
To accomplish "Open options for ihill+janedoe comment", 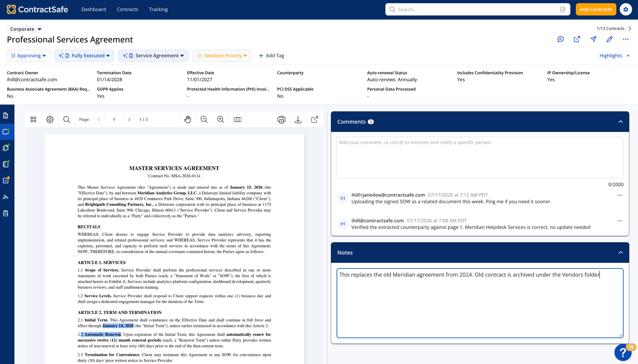I will click(x=619, y=195).
